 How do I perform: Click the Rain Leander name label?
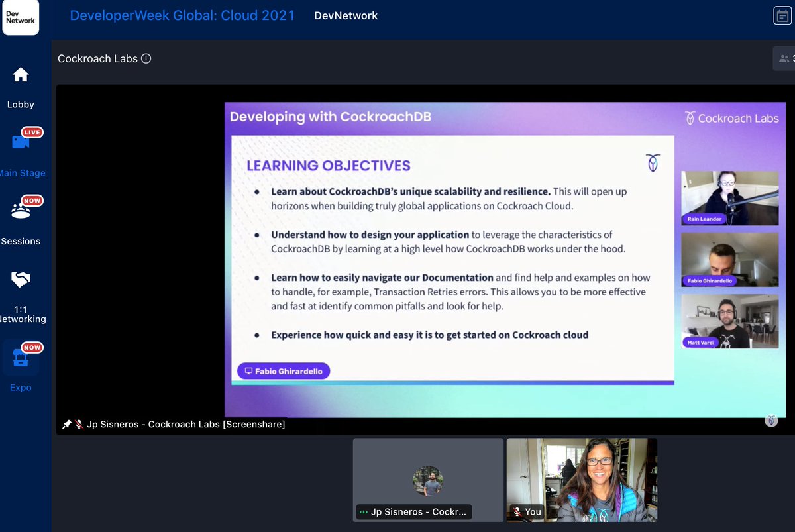tap(704, 219)
